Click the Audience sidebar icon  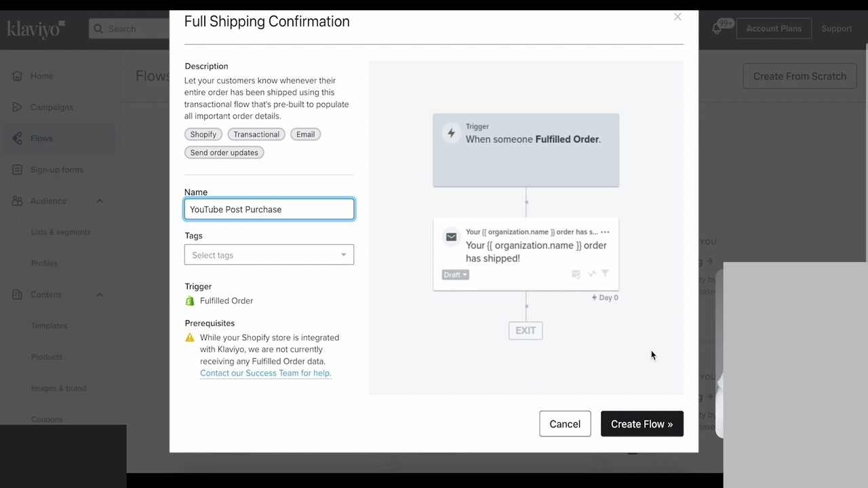coord(17,201)
